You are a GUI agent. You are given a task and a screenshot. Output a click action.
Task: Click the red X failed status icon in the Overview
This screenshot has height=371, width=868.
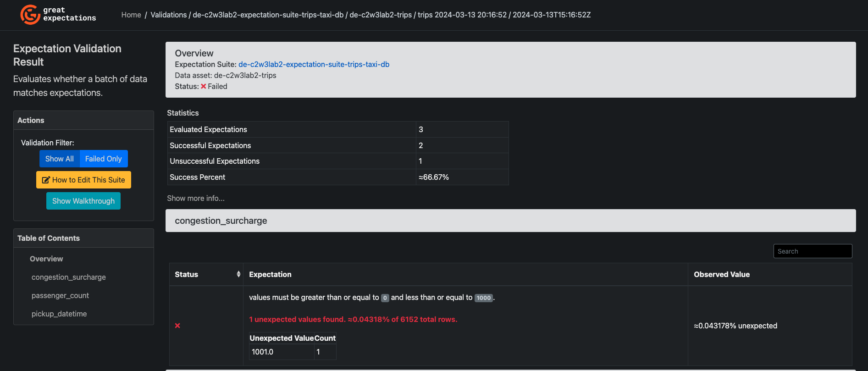click(x=204, y=87)
